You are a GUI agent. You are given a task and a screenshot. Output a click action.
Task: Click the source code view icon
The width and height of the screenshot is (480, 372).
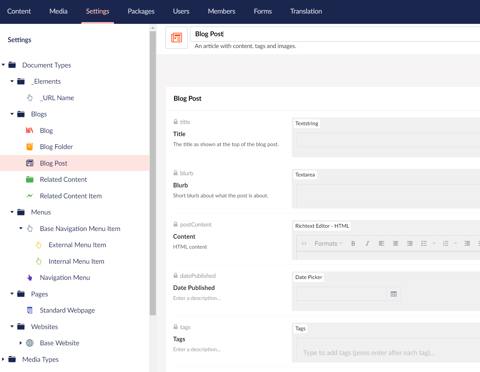tap(304, 243)
